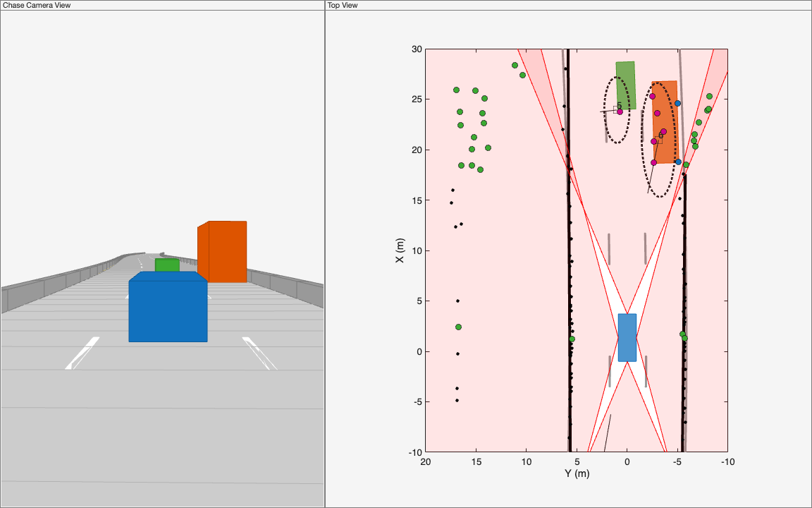Click the green vehicle rectangle in Top View

[x=626, y=85]
